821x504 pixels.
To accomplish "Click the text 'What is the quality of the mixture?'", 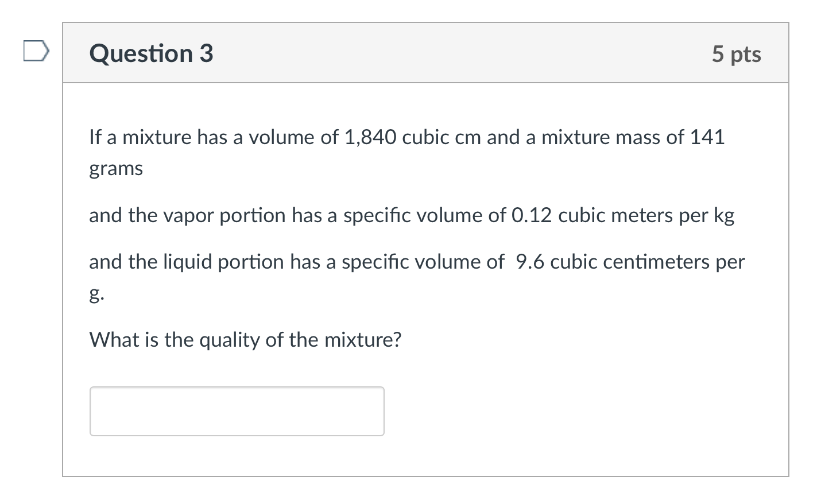I will coord(245,340).
